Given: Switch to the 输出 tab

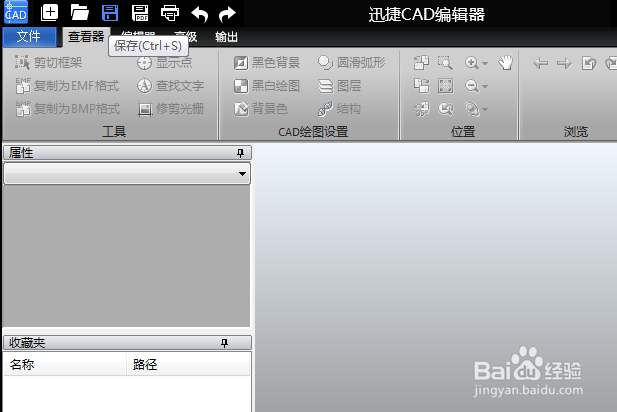Looking at the screenshot, I should click(x=226, y=37).
